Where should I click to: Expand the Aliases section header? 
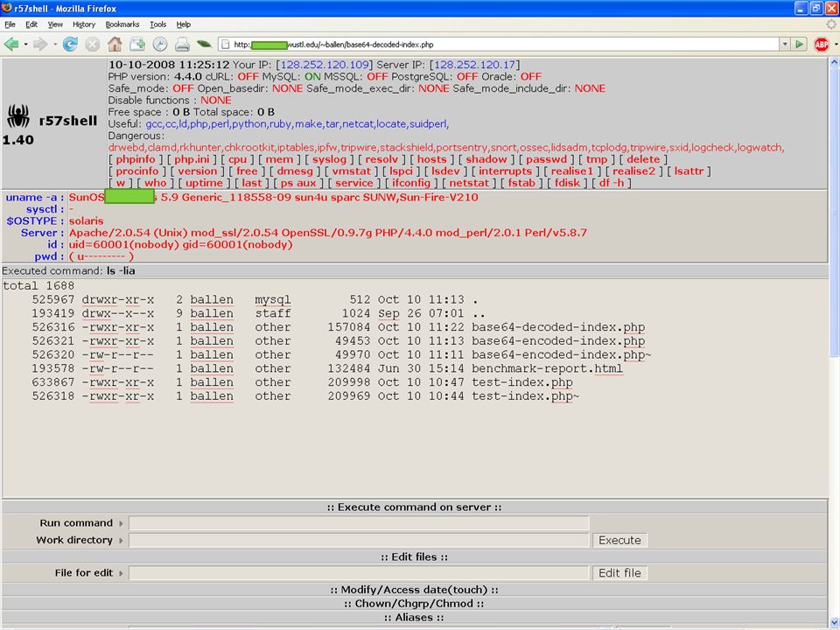[x=414, y=618]
